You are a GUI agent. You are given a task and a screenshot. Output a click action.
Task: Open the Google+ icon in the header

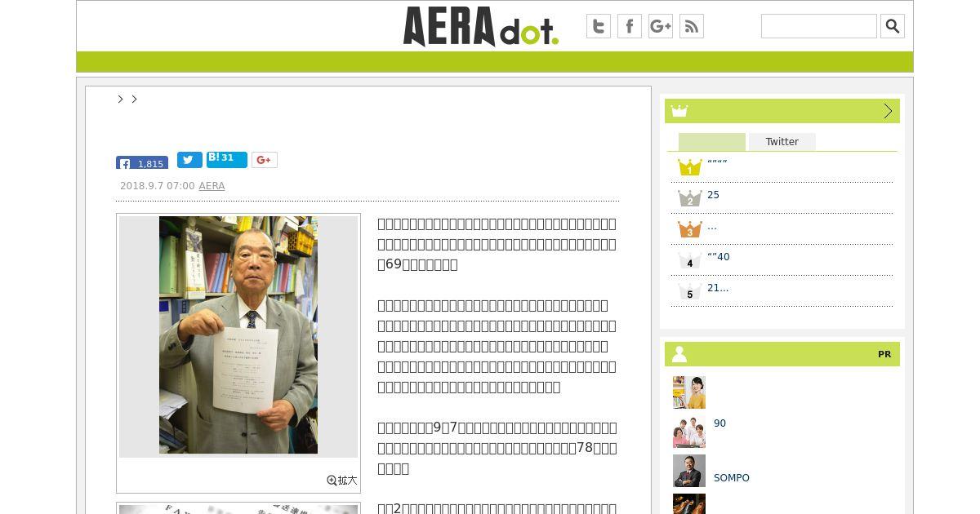click(x=661, y=26)
